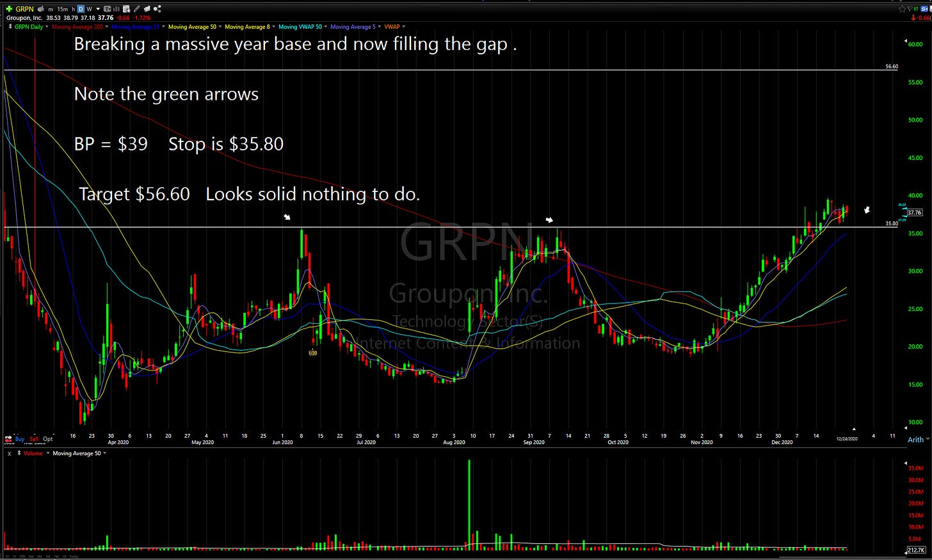Click the 56.60 target line label
This screenshot has width=932, height=560.
(892, 67)
